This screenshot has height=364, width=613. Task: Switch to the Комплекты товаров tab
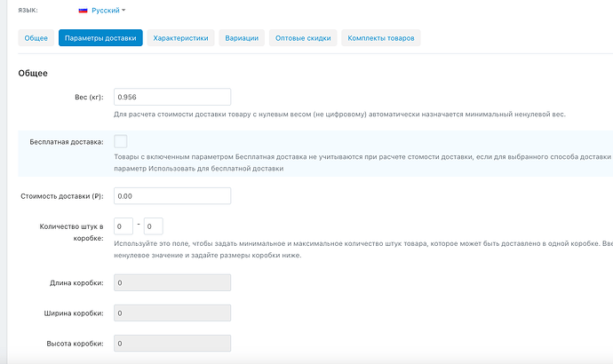tap(381, 38)
